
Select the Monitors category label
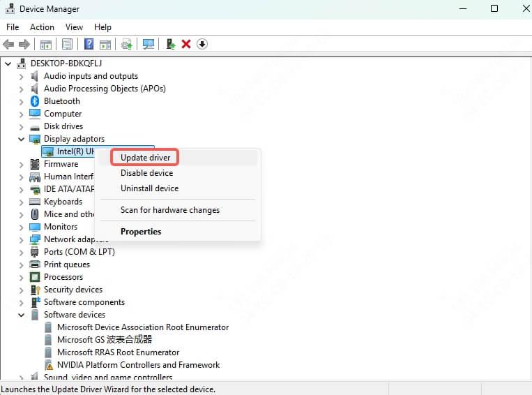61,227
